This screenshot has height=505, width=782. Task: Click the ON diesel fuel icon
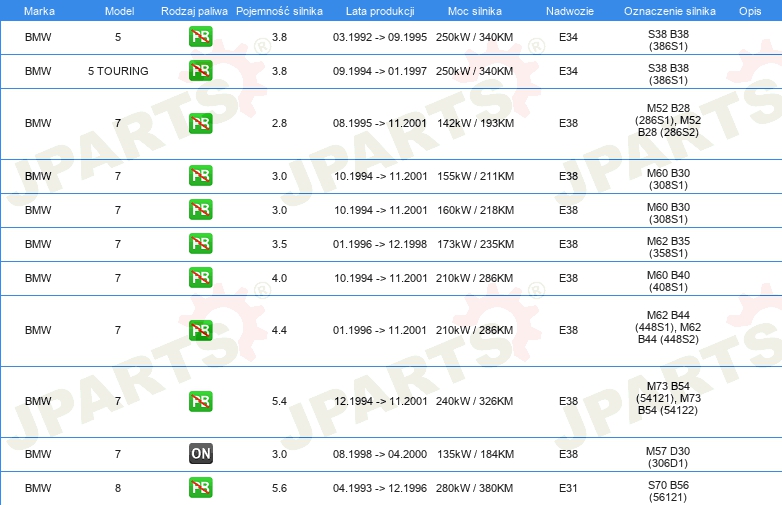coord(200,454)
